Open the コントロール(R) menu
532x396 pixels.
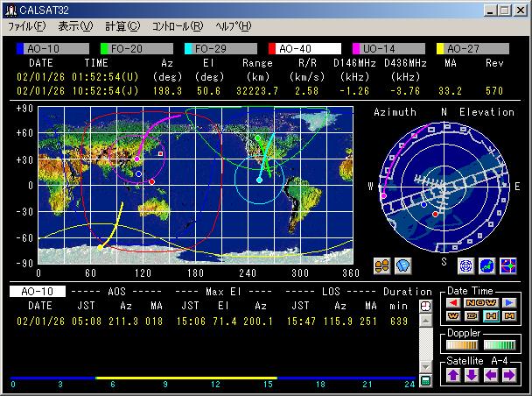pos(178,26)
